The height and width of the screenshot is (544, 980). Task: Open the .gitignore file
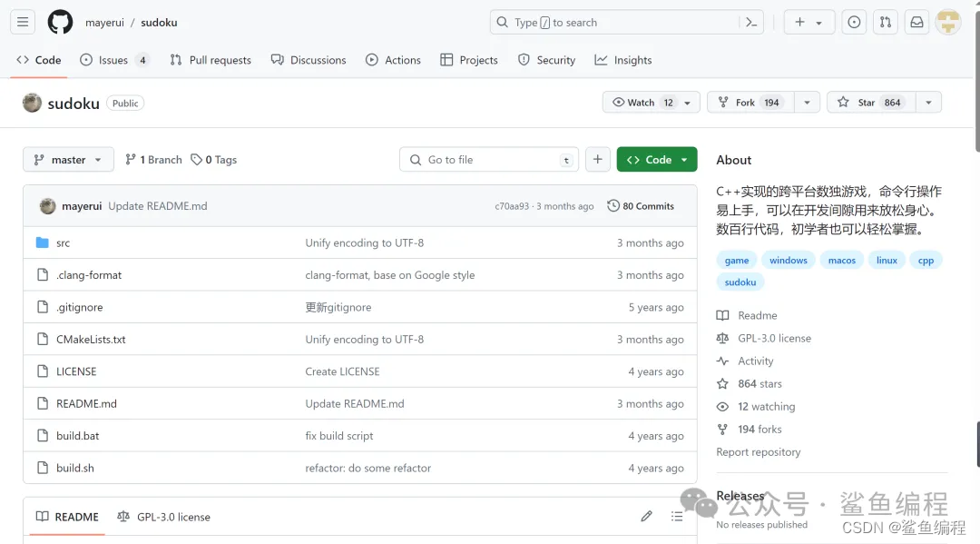(x=79, y=308)
